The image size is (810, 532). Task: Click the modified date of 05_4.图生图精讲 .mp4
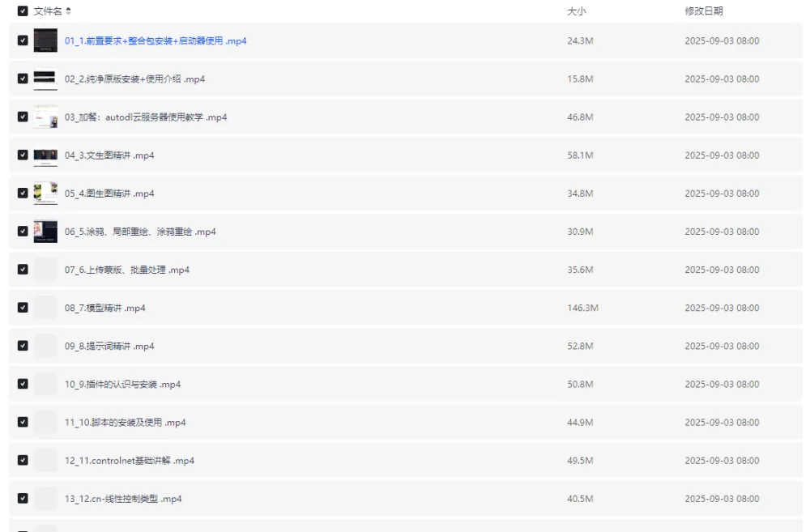723,194
